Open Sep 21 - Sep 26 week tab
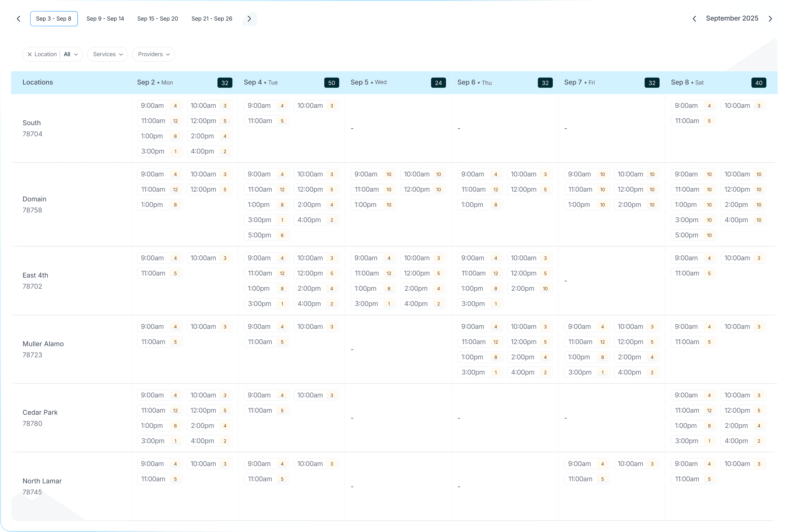789x532 pixels. pyautogui.click(x=211, y=19)
